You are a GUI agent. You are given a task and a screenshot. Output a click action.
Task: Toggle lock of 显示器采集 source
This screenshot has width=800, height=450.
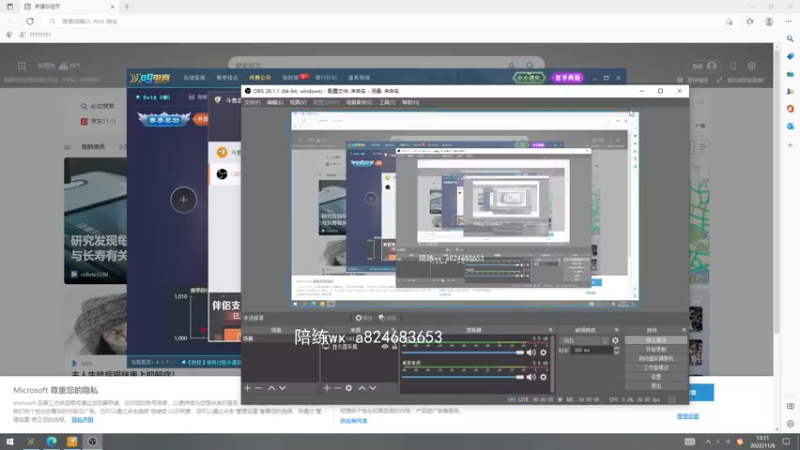394,346
